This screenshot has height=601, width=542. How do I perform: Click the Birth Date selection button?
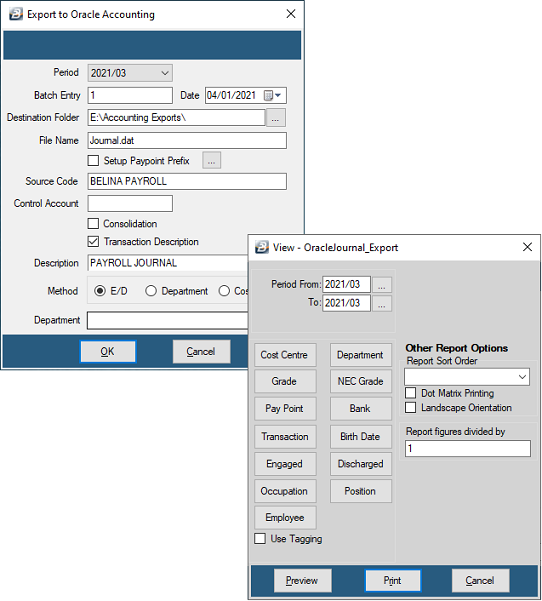pos(361,437)
